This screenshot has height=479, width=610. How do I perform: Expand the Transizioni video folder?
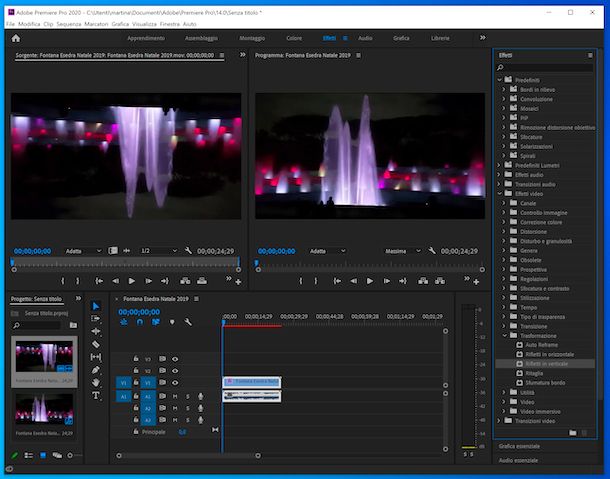(x=500, y=421)
